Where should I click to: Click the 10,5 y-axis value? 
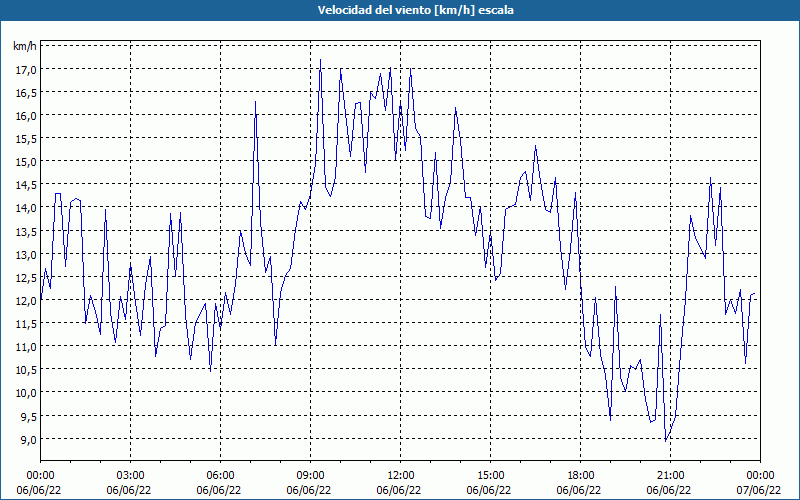[x=27, y=369]
